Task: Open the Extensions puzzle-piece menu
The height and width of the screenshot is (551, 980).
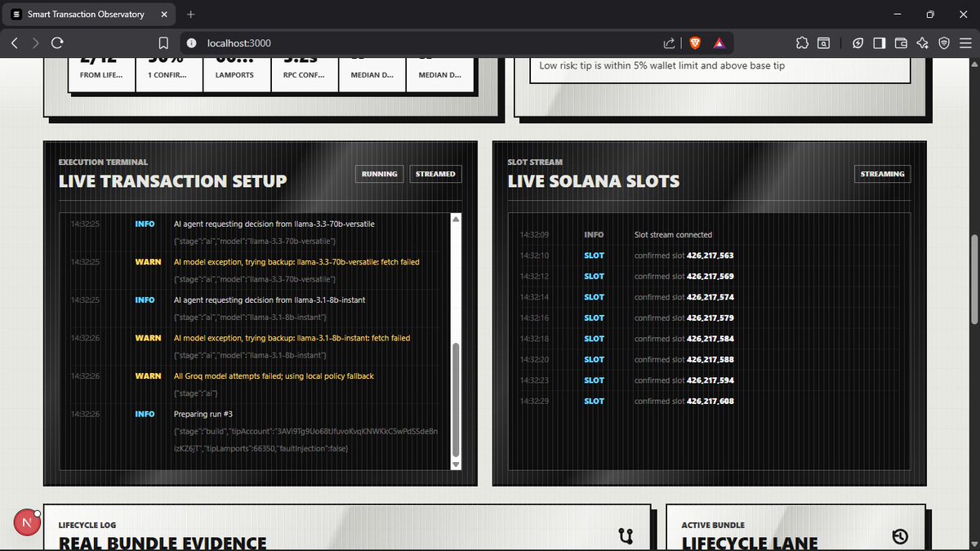Action: pyautogui.click(x=801, y=43)
